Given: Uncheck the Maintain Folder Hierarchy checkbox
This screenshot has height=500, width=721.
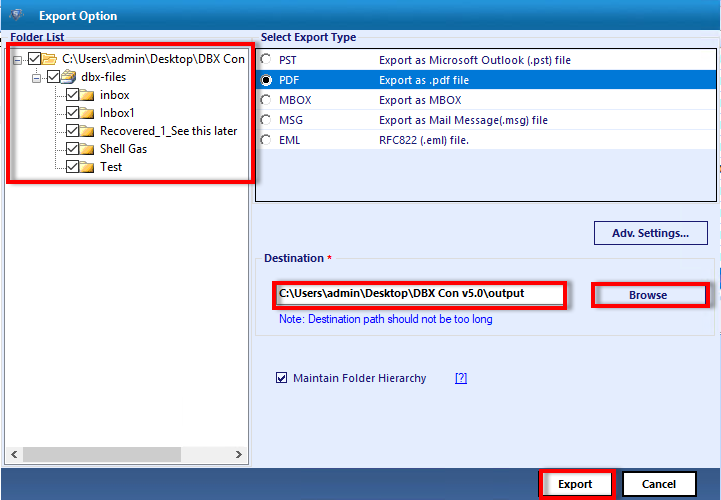Looking at the screenshot, I should [x=281, y=378].
